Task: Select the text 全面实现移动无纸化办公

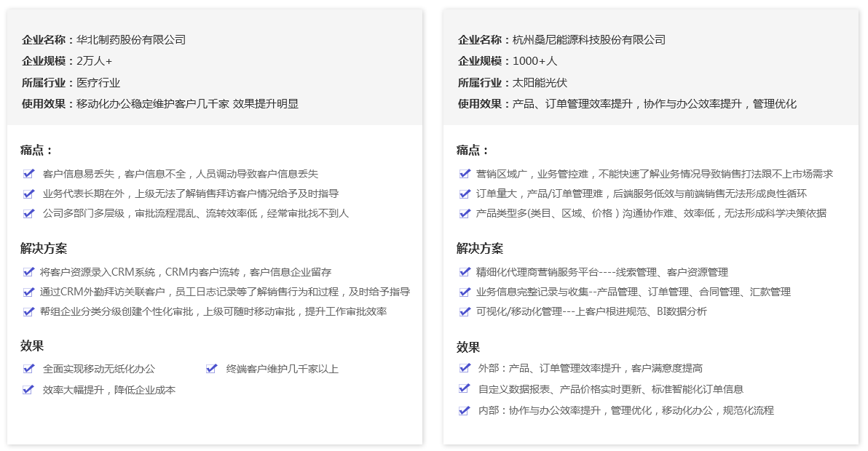Action: tap(98, 369)
